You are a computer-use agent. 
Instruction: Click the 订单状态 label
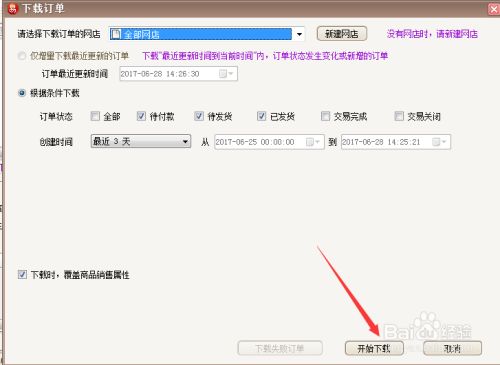tap(56, 117)
